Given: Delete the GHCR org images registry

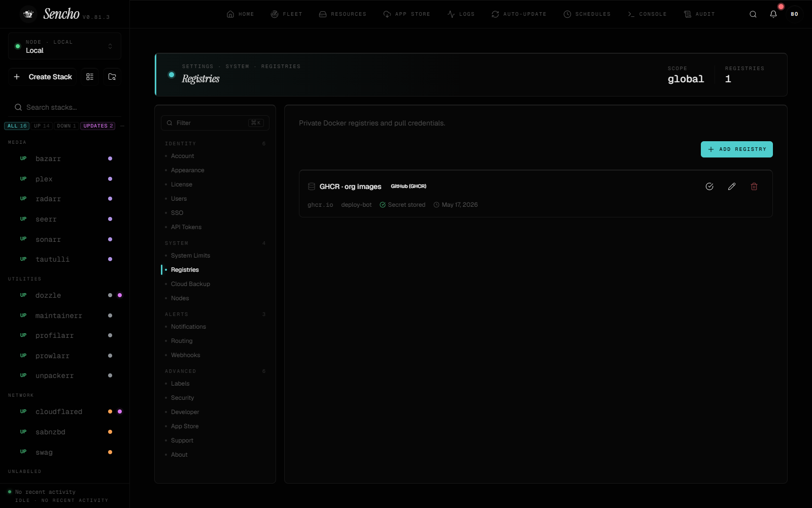Looking at the screenshot, I should coord(754,186).
